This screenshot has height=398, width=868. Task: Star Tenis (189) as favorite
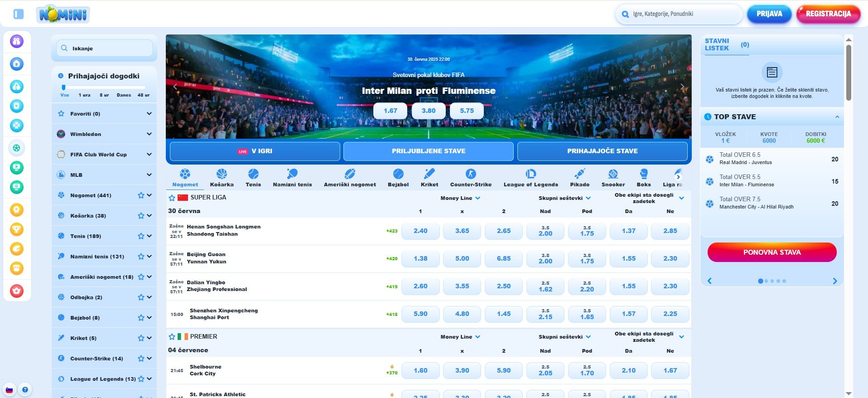(x=141, y=236)
